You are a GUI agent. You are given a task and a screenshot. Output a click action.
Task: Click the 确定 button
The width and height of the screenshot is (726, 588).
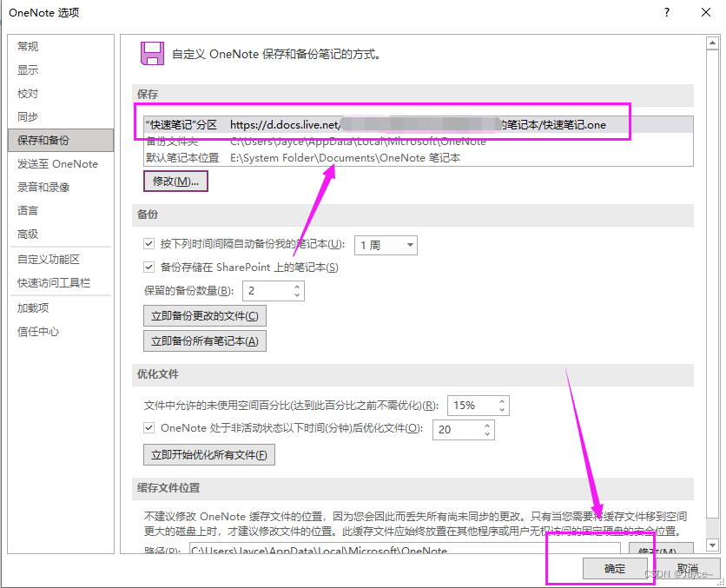coord(615,569)
